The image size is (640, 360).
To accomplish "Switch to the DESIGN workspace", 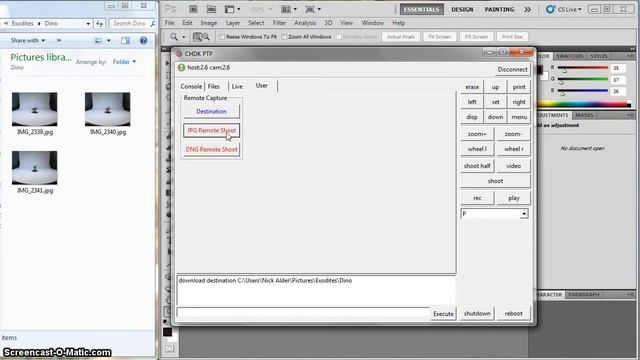I will pos(462,9).
